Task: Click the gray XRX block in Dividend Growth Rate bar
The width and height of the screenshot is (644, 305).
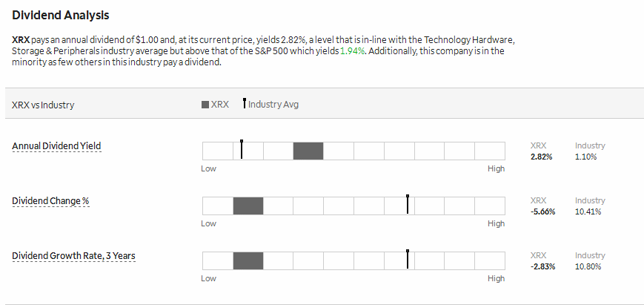Action: 248,260
